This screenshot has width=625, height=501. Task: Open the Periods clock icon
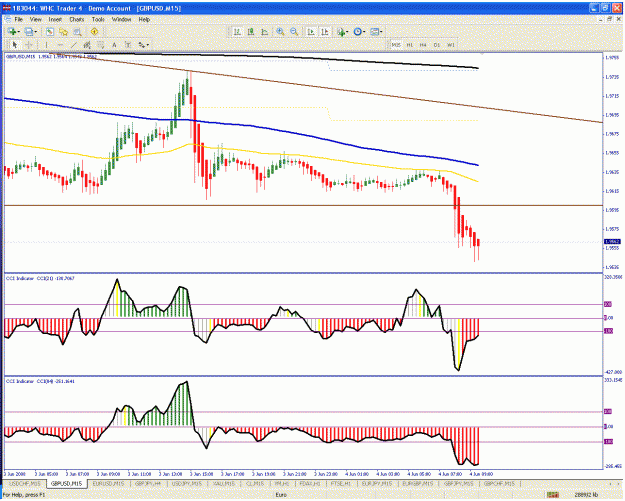358,32
